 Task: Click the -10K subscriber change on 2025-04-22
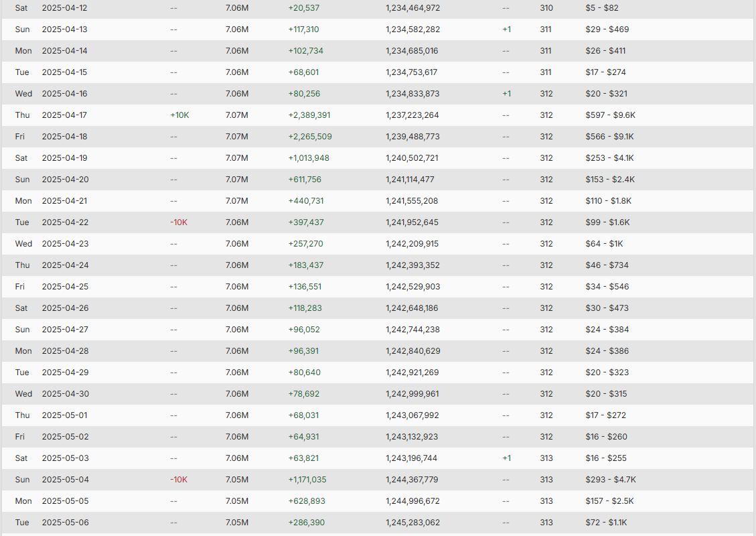click(179, 222)
